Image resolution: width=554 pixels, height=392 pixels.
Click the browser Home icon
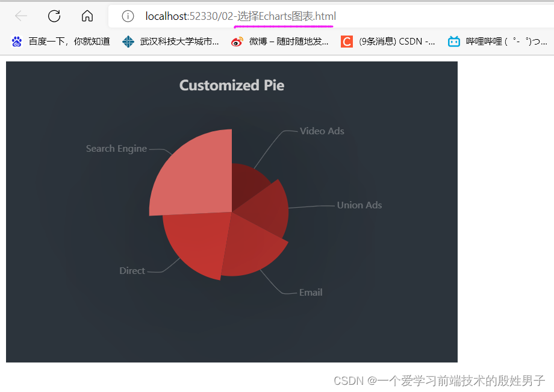point(86,16)
